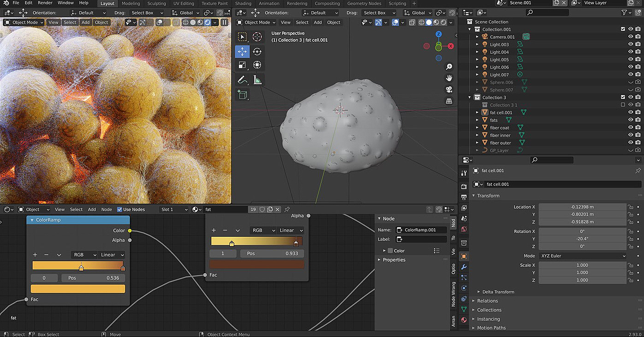This screenshot has width=644, height=337.
Task: Add a color stop to ColorRamp node
Action: tap(35, 255)
